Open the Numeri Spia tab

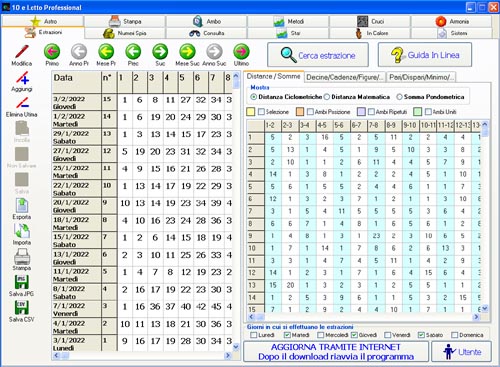(x=125, y=33)
